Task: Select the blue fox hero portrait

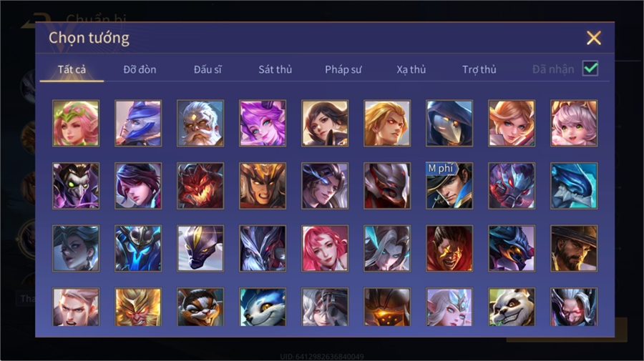Action: (x=263, y=307)
